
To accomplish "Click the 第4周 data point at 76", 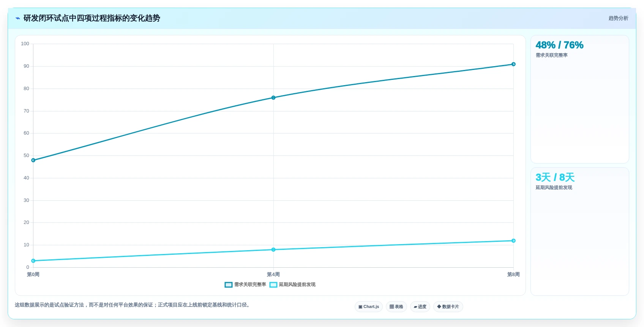I will point(273,98).
